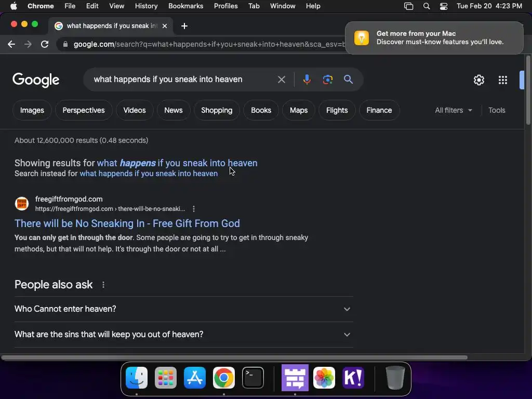The width and height of the screenshot is (532, 399).
Task: Click the date and time in menu bar
Action: tap(489, 6)
